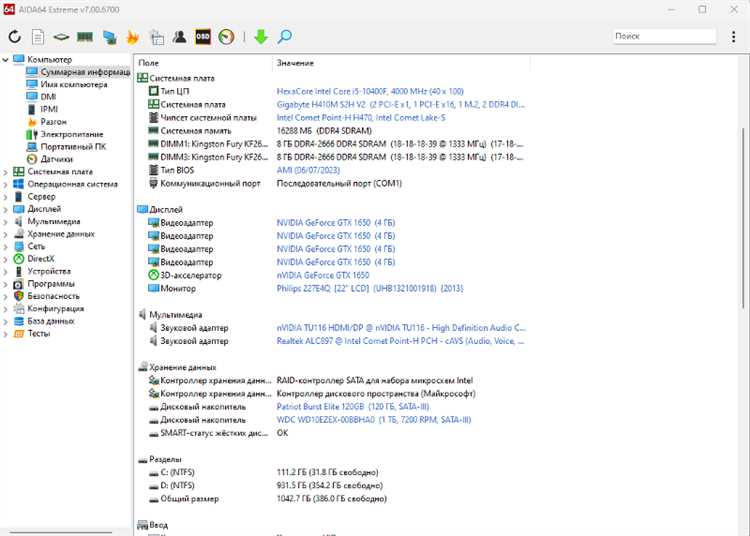Open the Report document icon in toolbar
Image resolution: width=750 pixels, height=536 pixels.
[x=38, y=37]
